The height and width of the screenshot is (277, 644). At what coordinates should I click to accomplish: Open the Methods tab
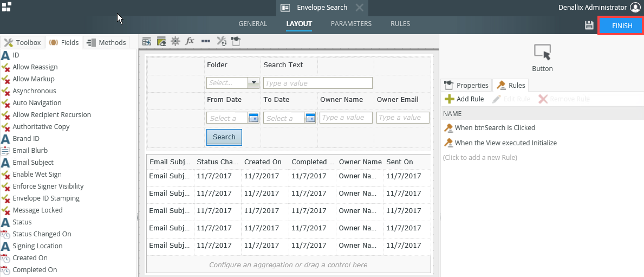[x=106, y=42]
